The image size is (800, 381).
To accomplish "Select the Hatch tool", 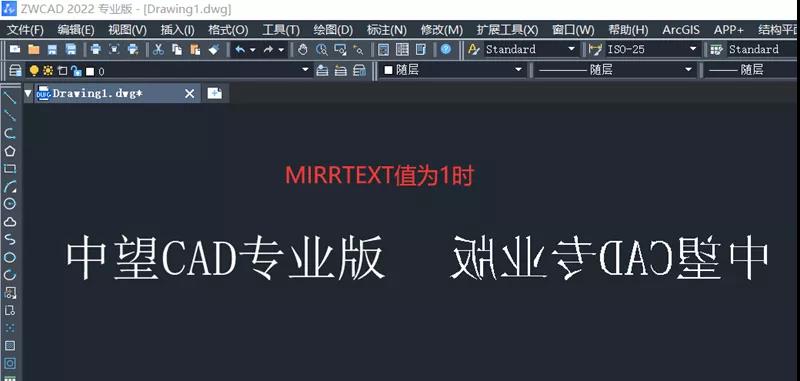I will pyautogui.click(x=10, y=346).
